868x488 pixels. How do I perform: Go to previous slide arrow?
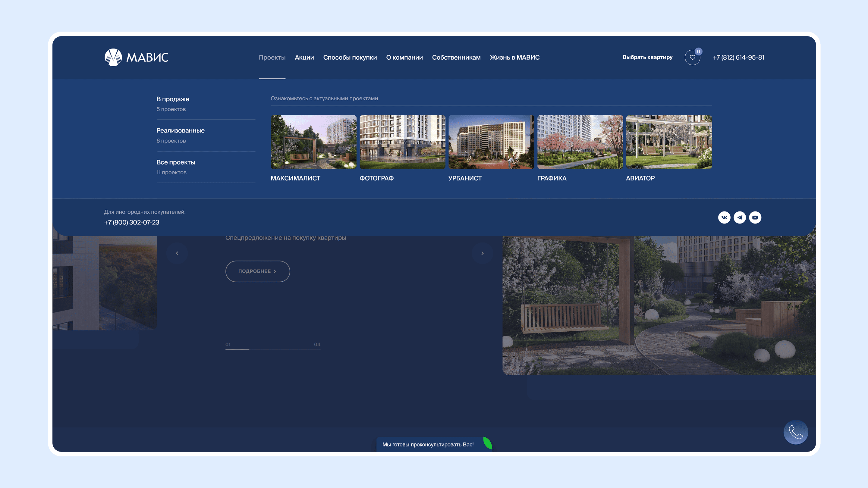pos(177,253)
